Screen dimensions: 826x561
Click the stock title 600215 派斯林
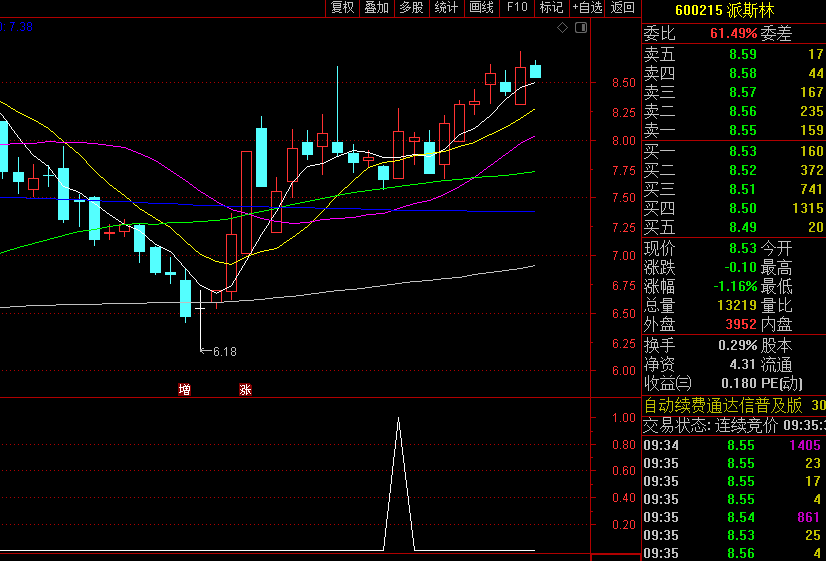click(725, 10)
